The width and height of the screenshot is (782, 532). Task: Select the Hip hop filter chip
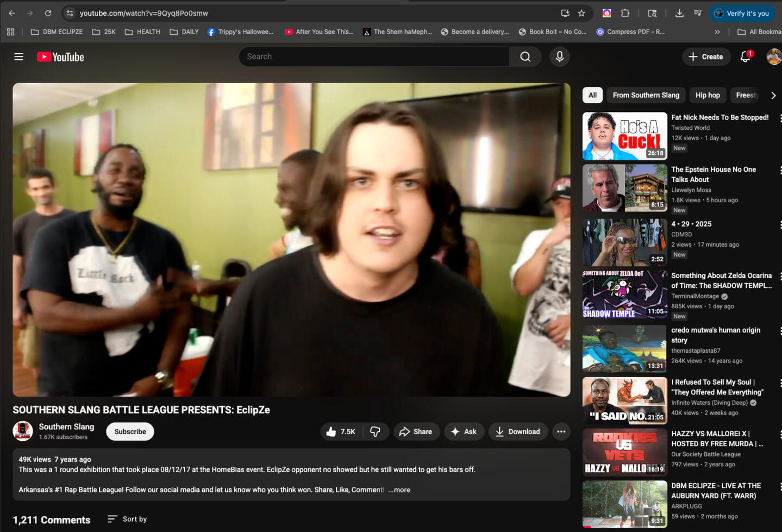(707, 95)
